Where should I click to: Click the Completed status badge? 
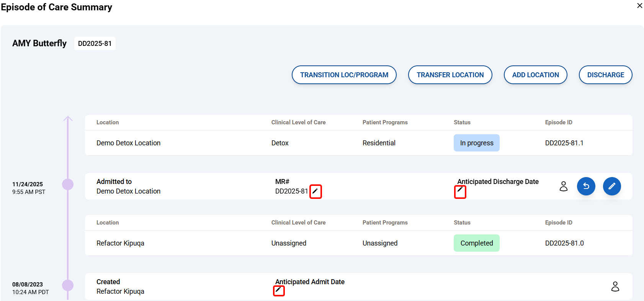476,243
